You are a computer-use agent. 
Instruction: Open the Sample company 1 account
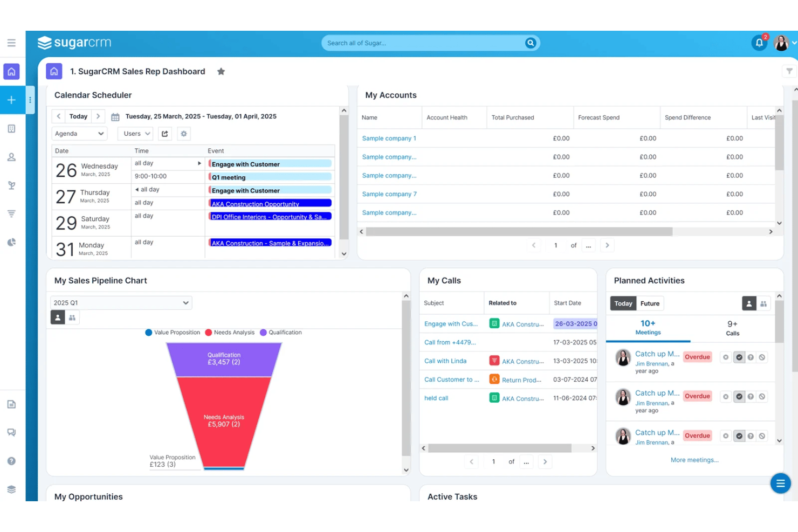389,139
